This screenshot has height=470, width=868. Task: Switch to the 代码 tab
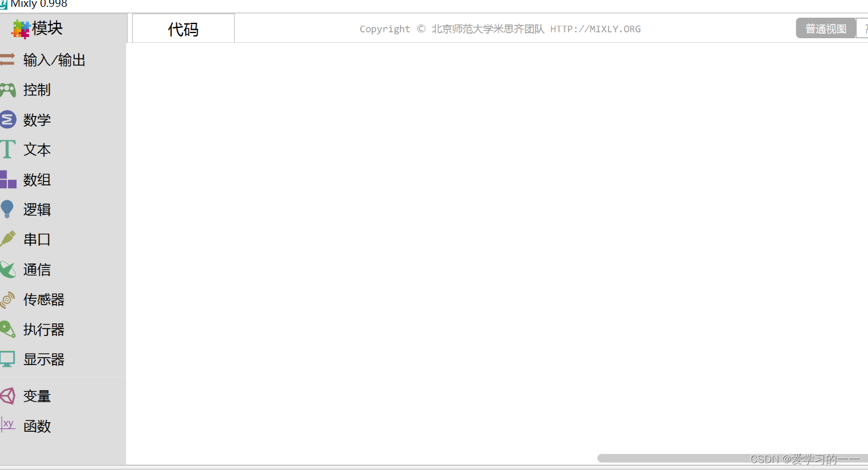[183, 28]
